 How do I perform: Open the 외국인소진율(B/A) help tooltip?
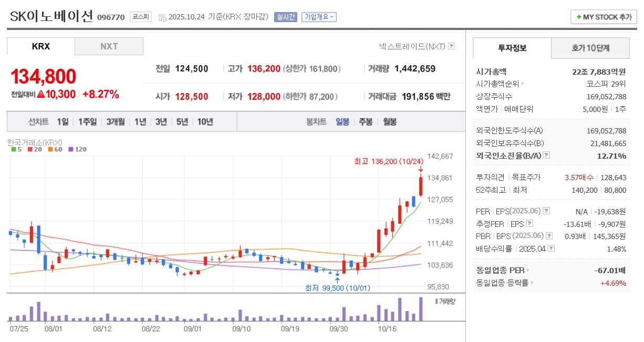pos(546,156)
